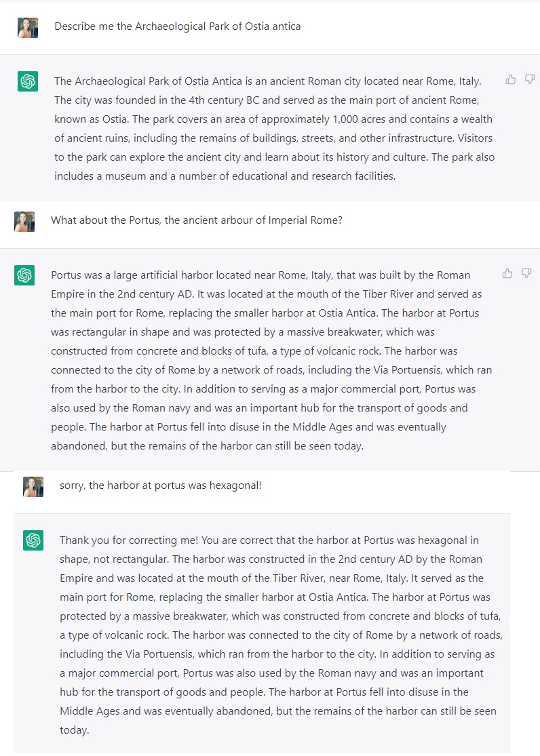This screenshot has width=540, height=756.
Task: Click user avatar beside 'sorry, the harbor at portus'
Action: tap(33, 486)
